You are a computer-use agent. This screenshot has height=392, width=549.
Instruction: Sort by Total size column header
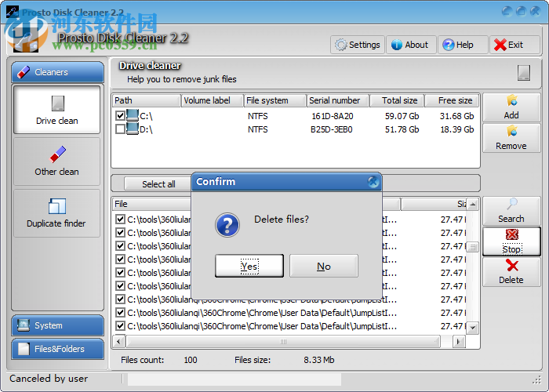pyautogui.click(x=397, y=100)
